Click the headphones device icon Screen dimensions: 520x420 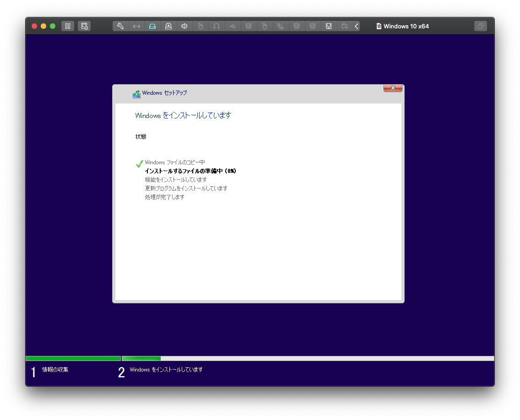(x=217, y=26)
